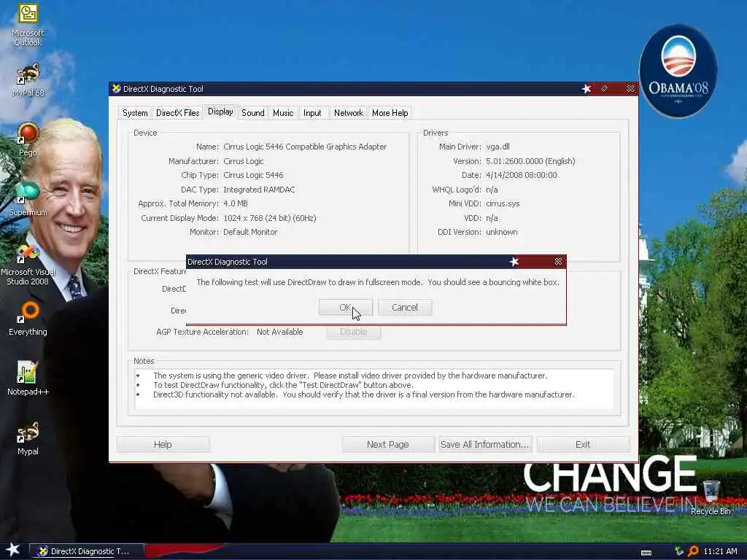Click the driver date '4/14/2008 08:00:00'

(x=521, y=175)
